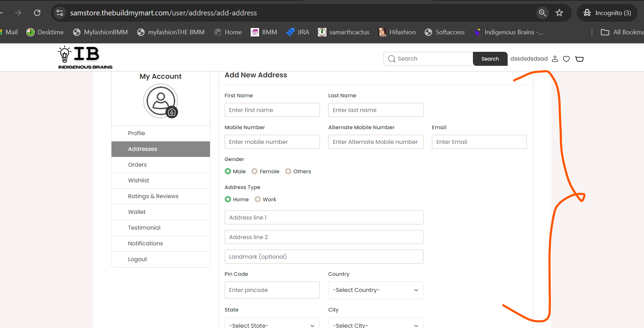Click the Enter mobile number field
This screenshot has width=644, height=328.
tap(272, 142)
